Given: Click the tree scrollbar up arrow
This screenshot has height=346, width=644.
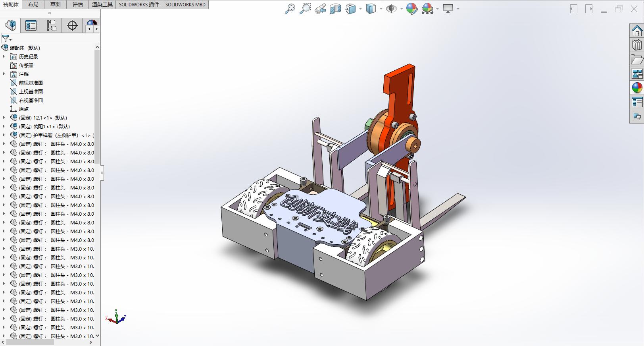Looking at the screenshot, I should (97, 47).
